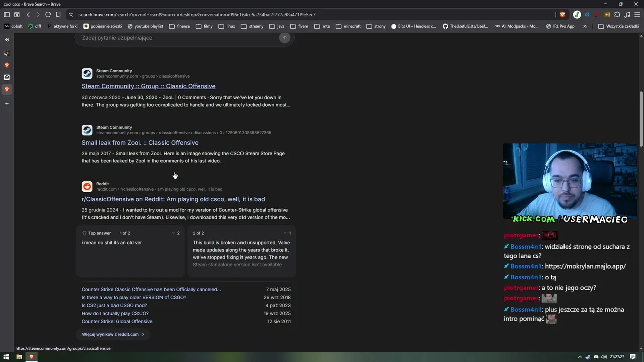
Task: Open the red extension icon in the toolbar
Action: click(x=597, y=15)
